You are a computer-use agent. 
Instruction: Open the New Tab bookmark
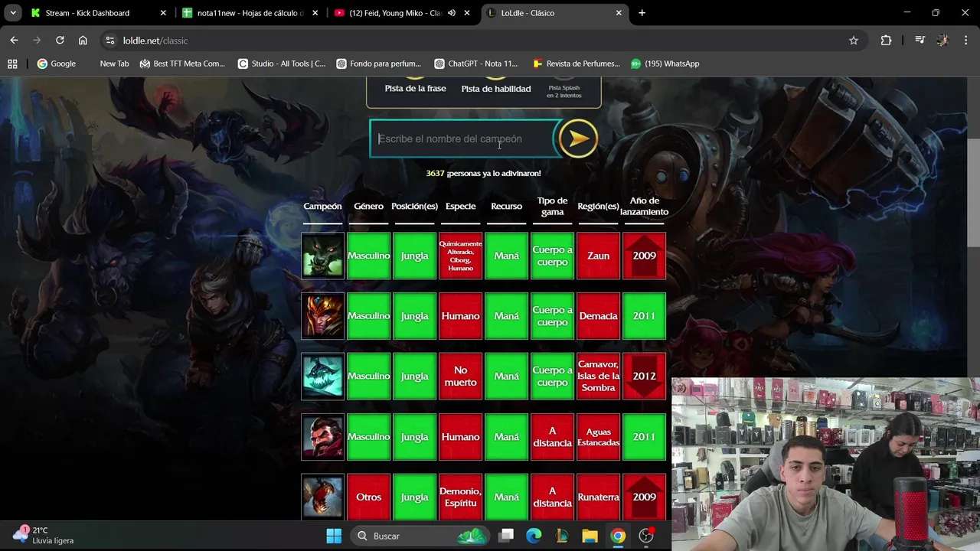(114, 64)
